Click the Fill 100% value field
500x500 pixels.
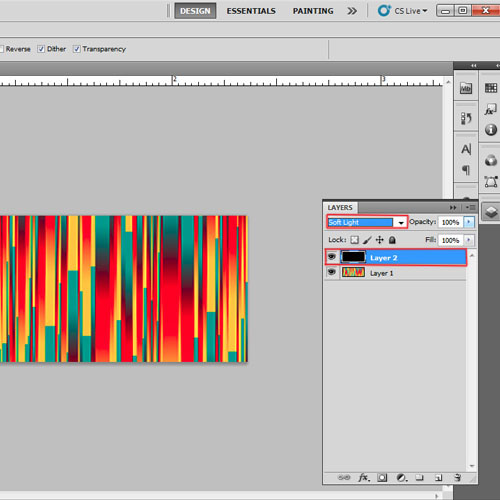click(x=450, y=240)
